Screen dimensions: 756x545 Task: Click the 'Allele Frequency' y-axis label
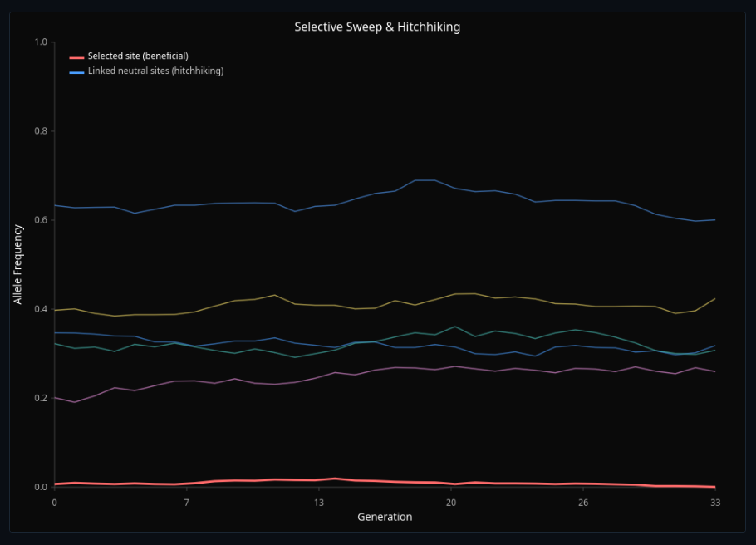[20, 268]
